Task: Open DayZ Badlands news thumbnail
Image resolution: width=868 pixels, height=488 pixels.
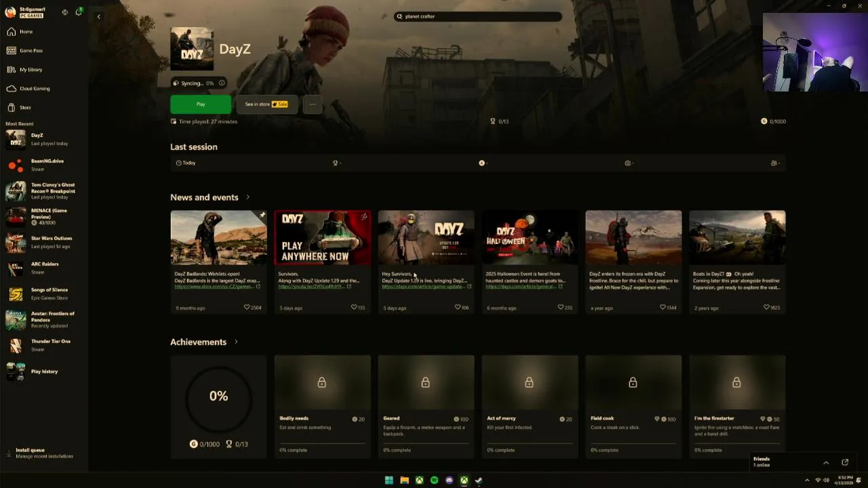Action: 218,237
